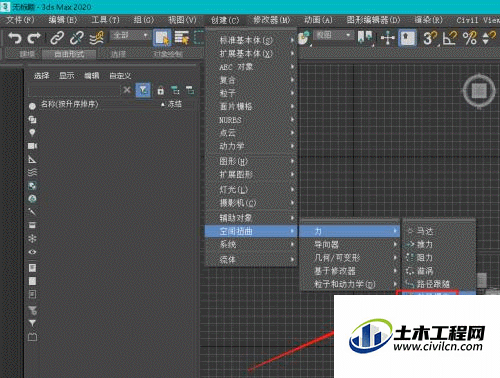
Task: Expand the 扩展基本体(X) submenu
Action: pyautogui.click(x=251, y=53)
